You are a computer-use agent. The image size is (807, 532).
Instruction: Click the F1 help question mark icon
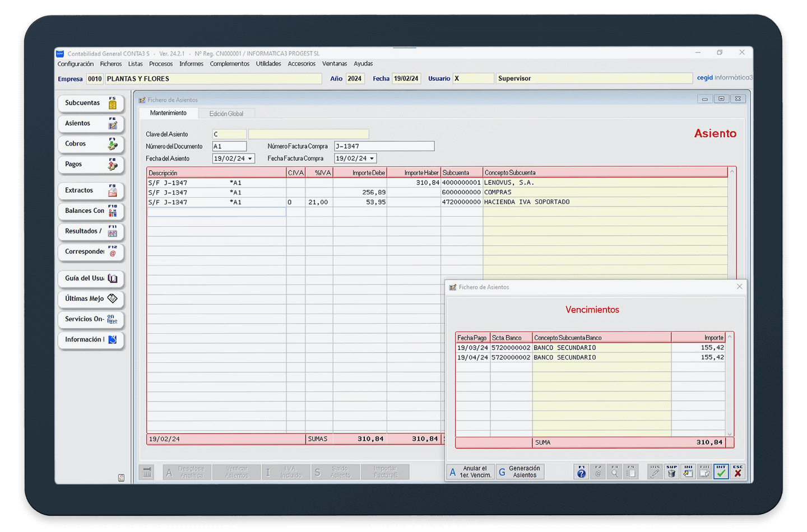click(x=581, y=472)
